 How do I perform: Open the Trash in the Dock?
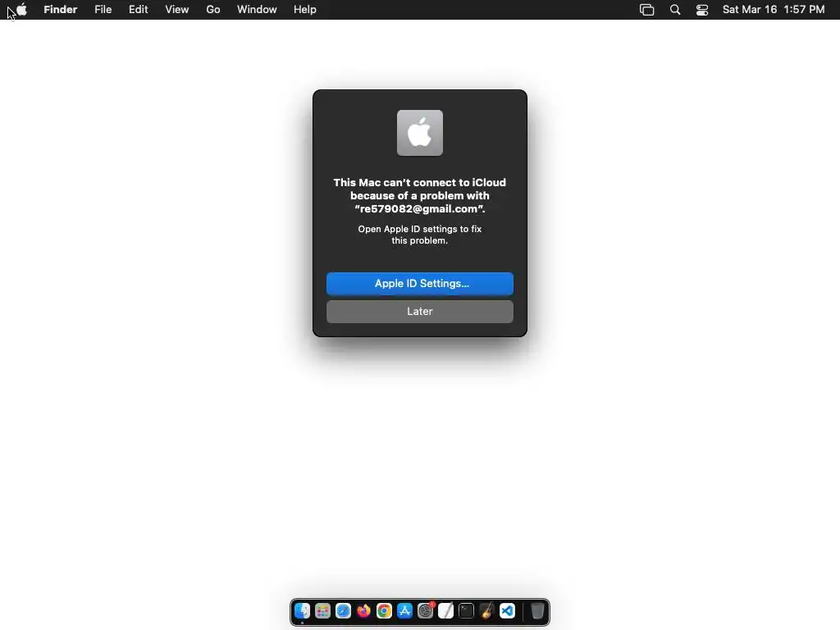537,610
